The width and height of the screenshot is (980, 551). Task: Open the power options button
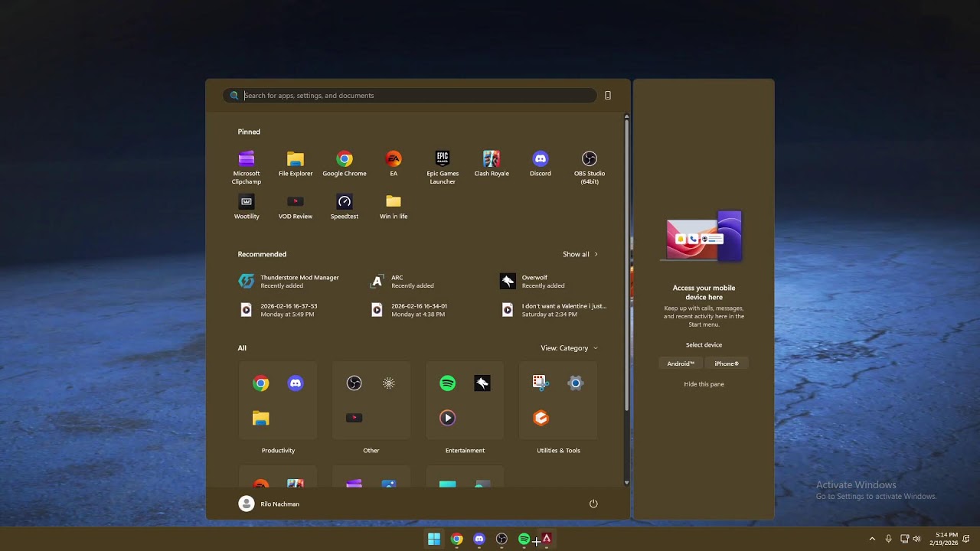[593, 504]
